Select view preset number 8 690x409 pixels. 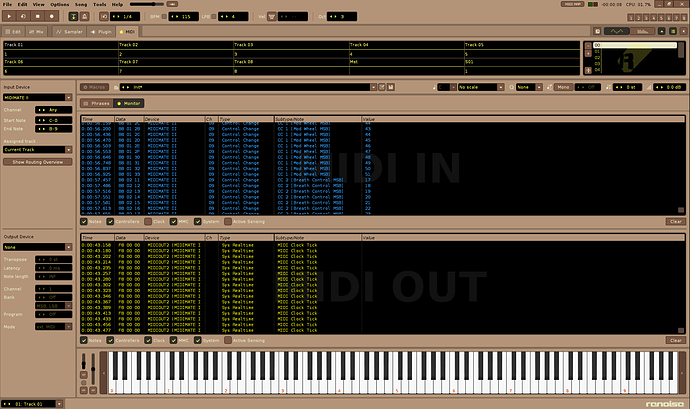[683, 18]
